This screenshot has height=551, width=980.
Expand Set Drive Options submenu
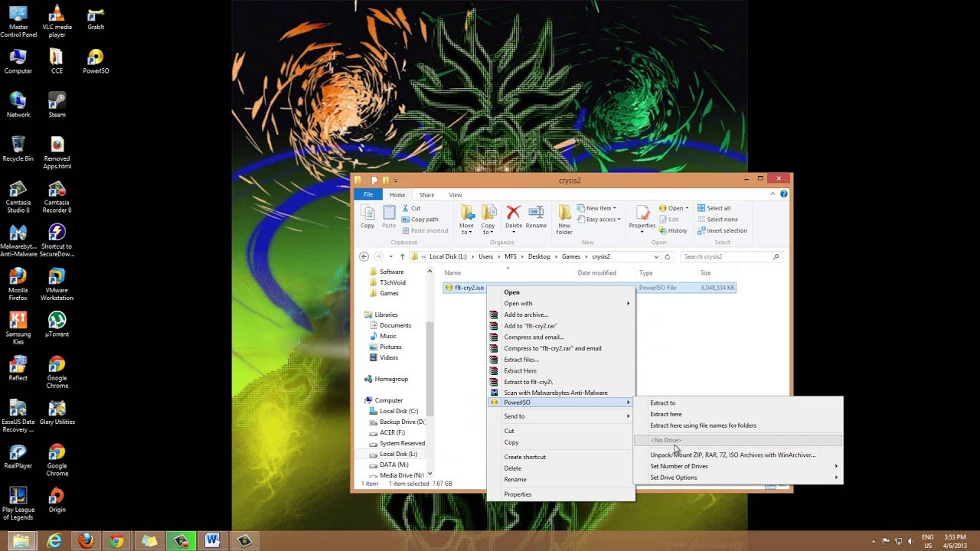(x=738, y=478)
